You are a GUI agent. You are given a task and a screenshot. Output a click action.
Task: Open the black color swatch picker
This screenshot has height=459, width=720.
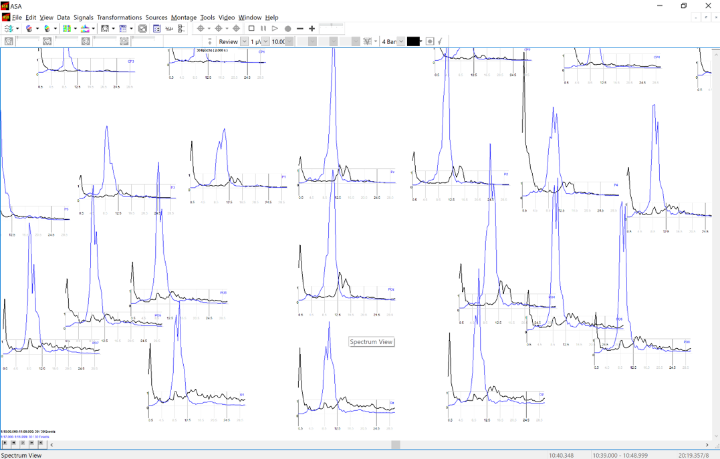(x=414, y=42)
